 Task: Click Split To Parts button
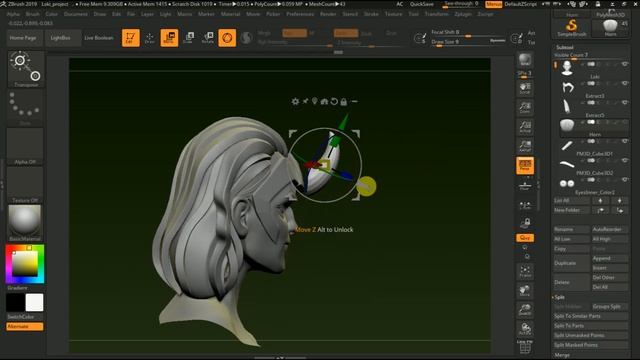tap(591, 326)
